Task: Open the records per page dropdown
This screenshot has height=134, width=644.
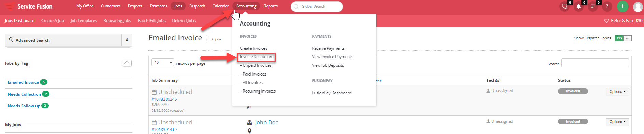Action: 163,62
